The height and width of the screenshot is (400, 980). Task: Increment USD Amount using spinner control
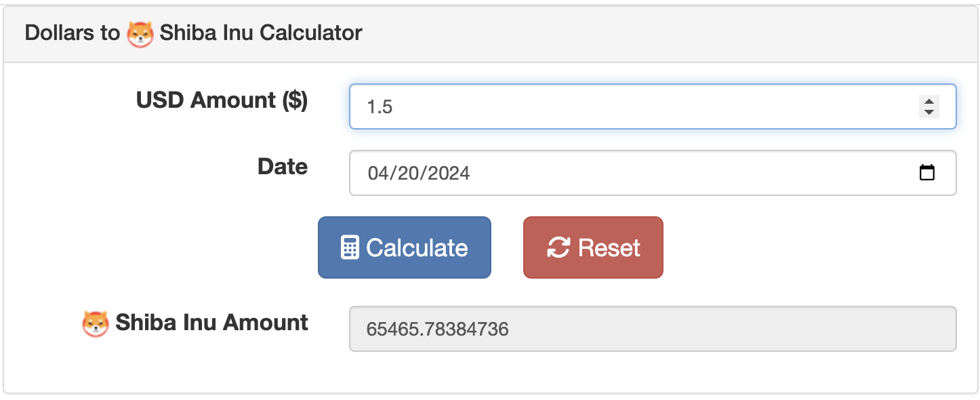pos(928,100)
